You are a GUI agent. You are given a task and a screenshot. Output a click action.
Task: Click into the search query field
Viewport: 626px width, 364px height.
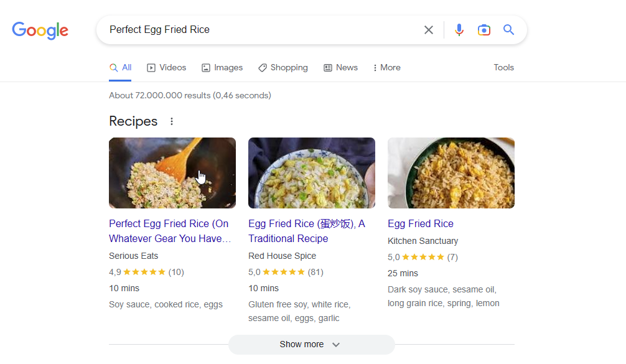click(x=261, y=30)
